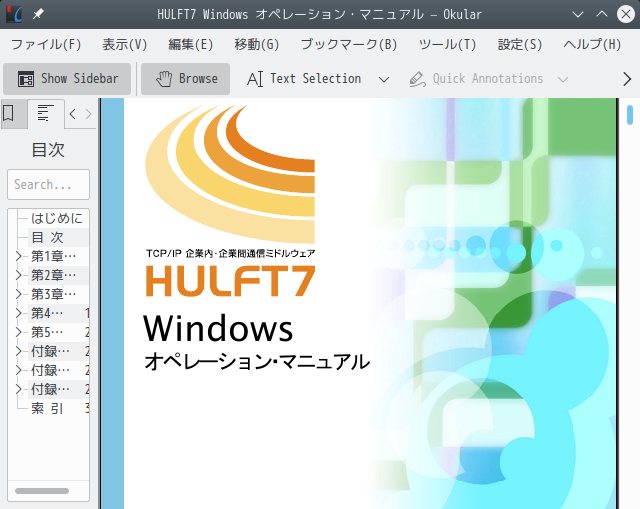Choose the Text Selection tool

coord(304,79)
